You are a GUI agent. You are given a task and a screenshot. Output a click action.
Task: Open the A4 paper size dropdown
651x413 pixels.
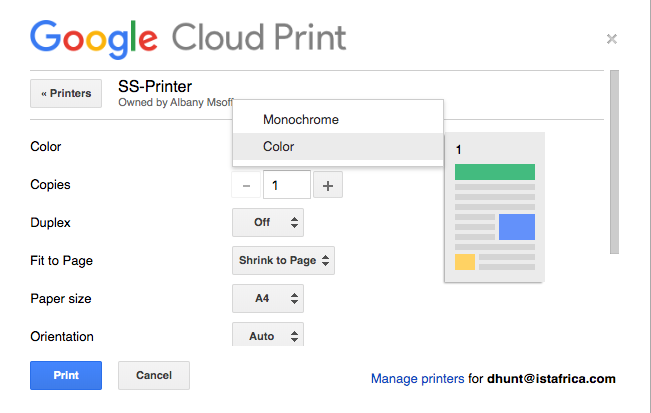point(268,298)
